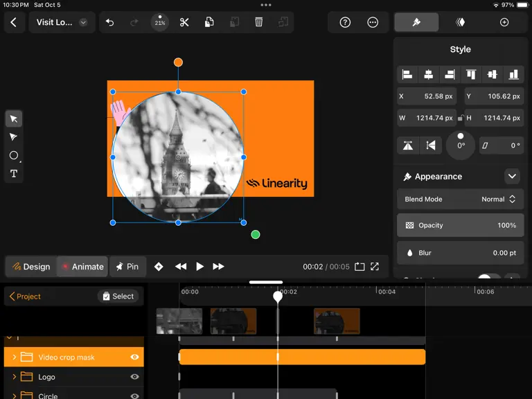The image size is (532, 399).
Task: Delete selection with the trash icon
Action: 259,22
